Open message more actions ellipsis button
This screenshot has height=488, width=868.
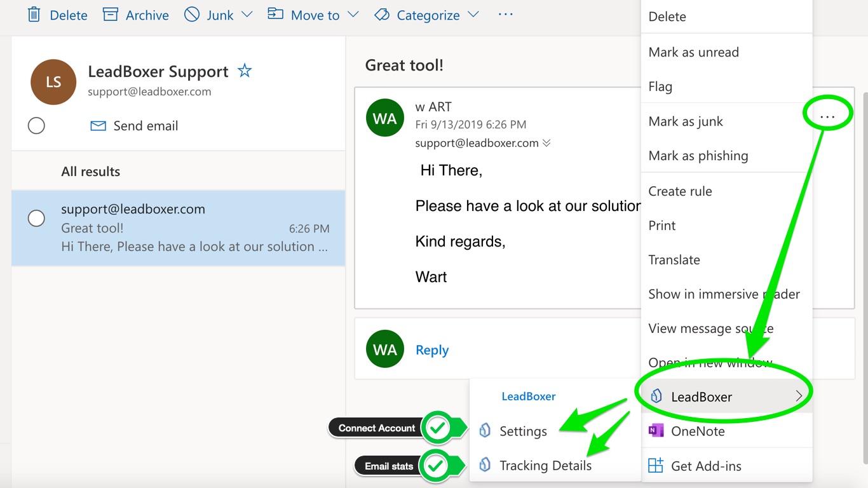tap(827, 117)
